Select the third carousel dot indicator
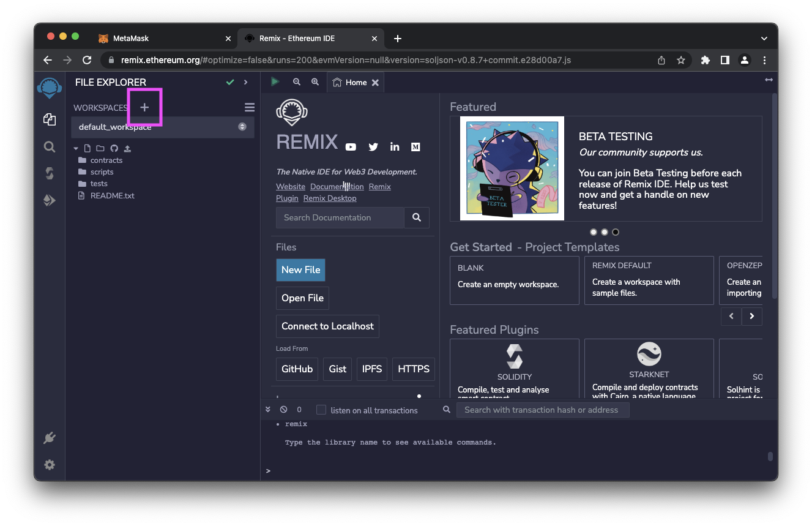The image size is (812, 526). pyautogui.click(x=616, y=232)
